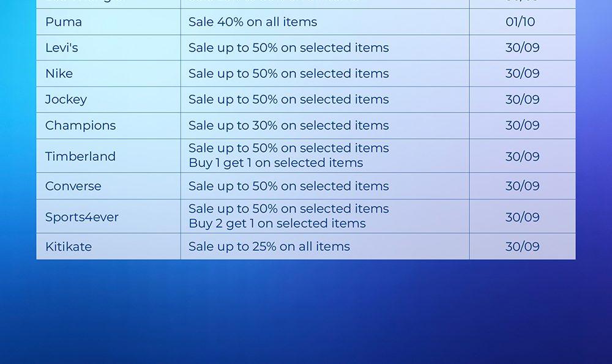Click the Champions brand name
This screenshot has width=612, height=364.
tap(80, 125)
